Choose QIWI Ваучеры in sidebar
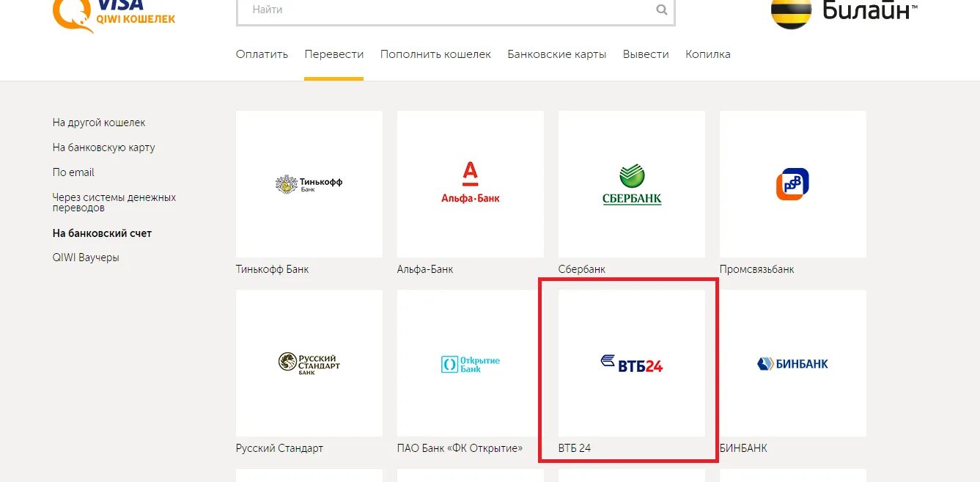This screenshot has height=482, width=980. coord(86,258)
